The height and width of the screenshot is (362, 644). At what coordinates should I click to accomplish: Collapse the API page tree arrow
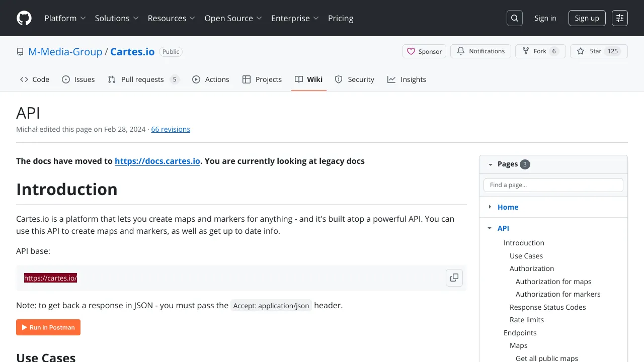point(490,228)
